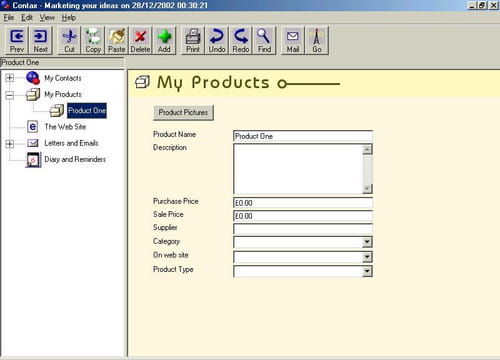This screenshot has width=500, height=360.
Task: Click the Go tower icon
Action: click(317, 40)
